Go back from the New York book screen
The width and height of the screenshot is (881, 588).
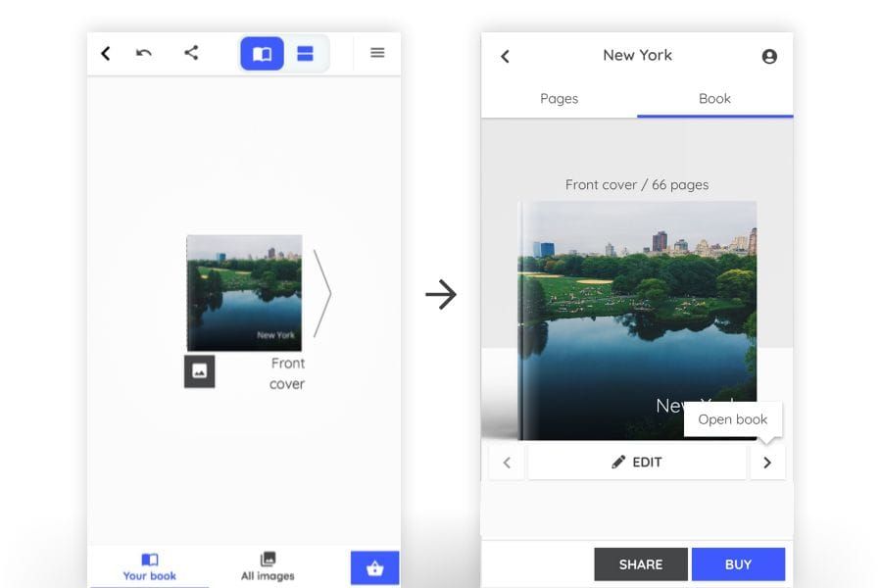point(506,57)
